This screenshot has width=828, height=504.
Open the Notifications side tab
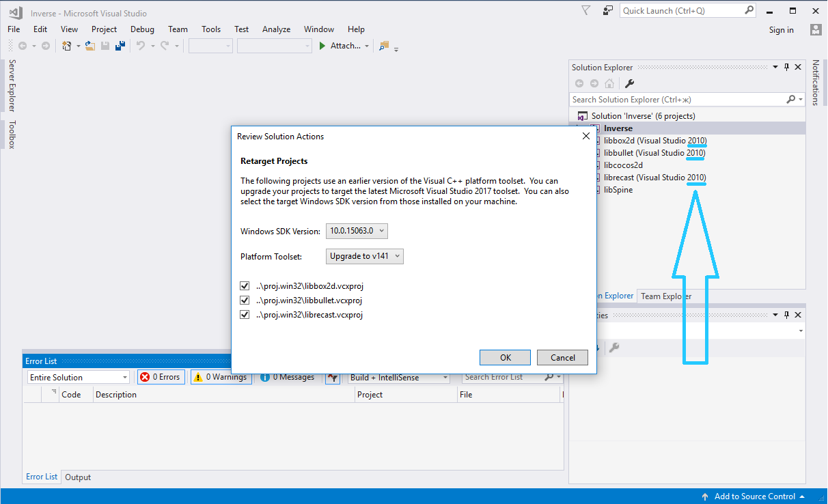[816, 83]
